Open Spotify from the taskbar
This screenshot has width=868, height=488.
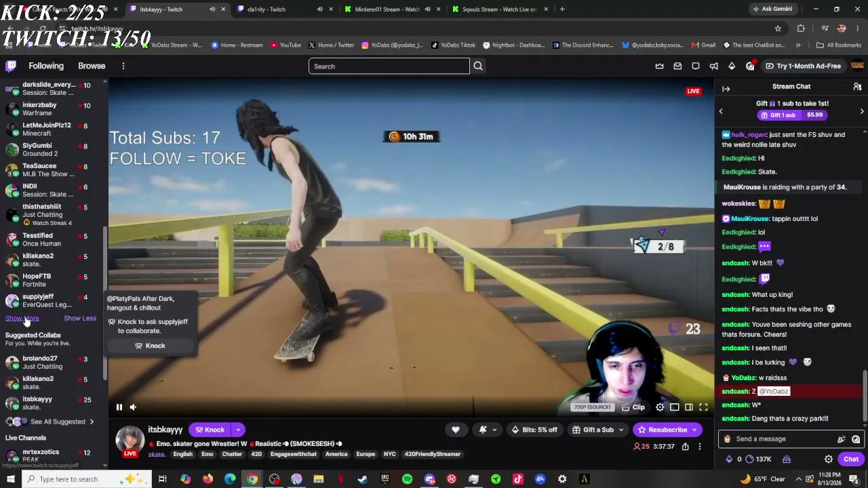click(x=407, y=479)
